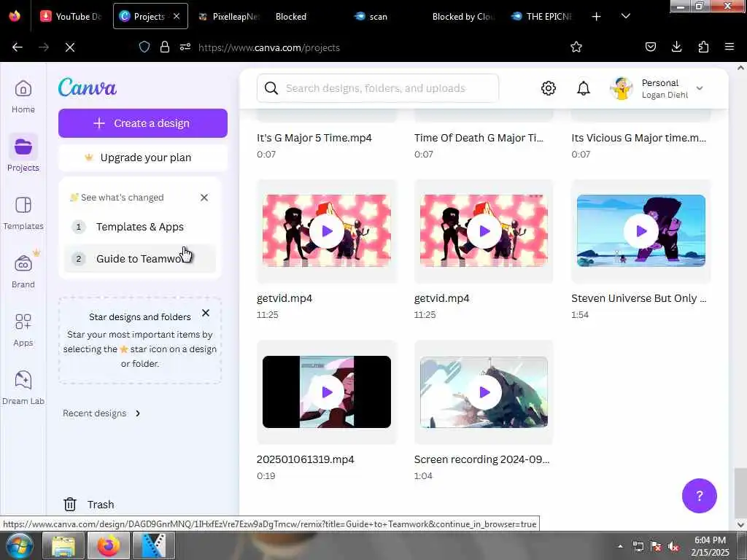Click the Firefox taskbar icon
747x560 pixels.
tap(109, 545)
